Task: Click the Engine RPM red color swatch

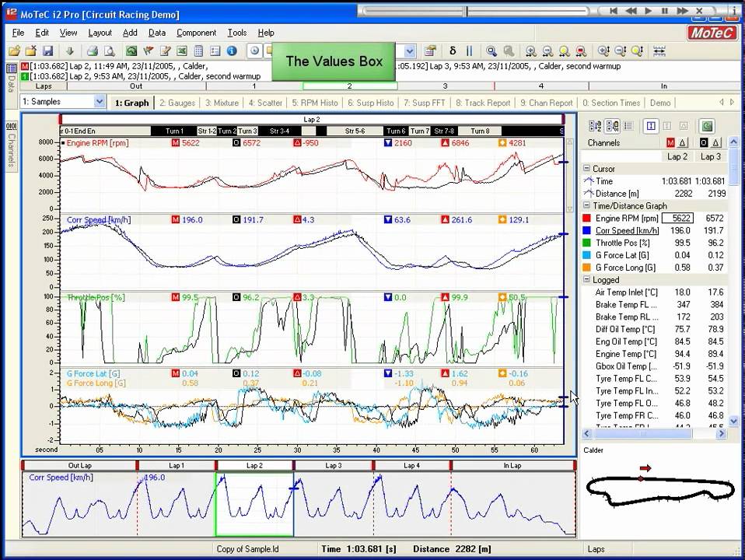Action: pos(587,219)
